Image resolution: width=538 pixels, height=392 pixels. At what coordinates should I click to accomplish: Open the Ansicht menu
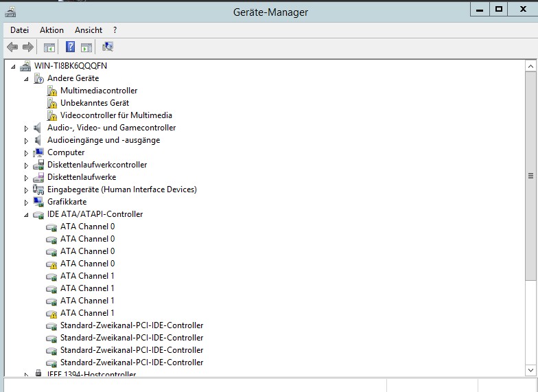[89, 30]
